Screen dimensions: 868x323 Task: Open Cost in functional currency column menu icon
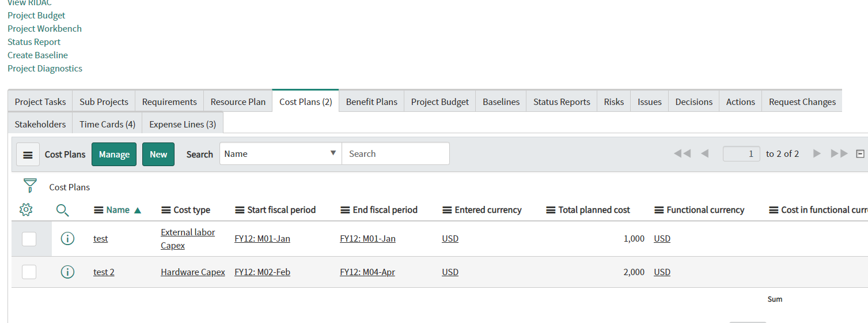tap(774, 210)
